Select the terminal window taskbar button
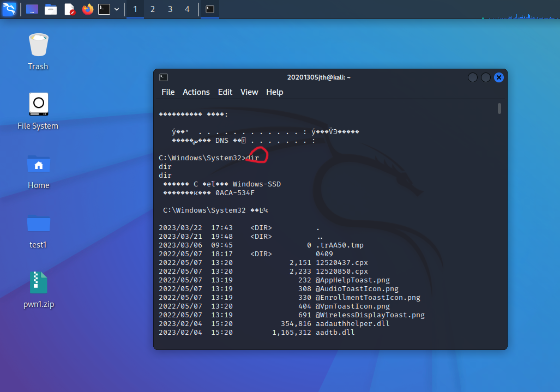 (x=210, y=9)
